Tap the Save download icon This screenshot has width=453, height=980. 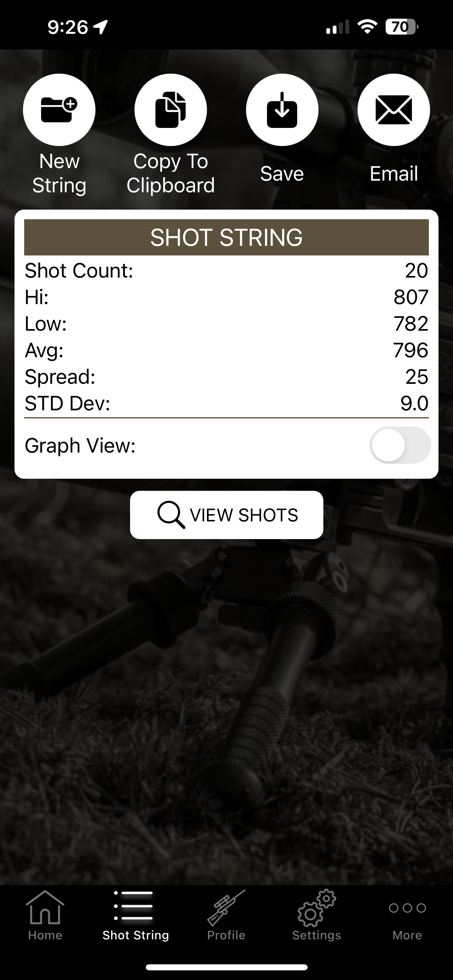point(282,110)
